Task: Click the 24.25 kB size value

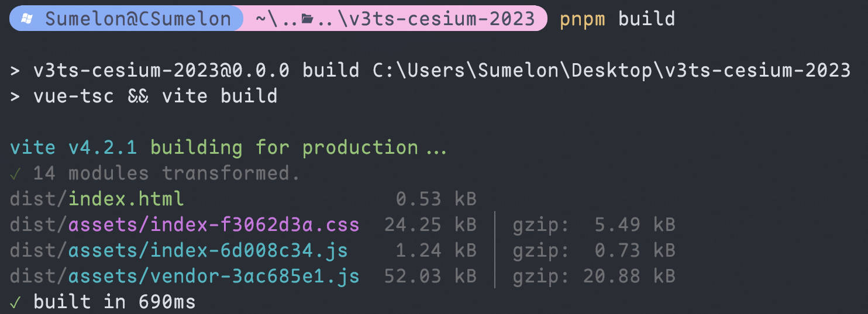Action: tap(430, 225)
